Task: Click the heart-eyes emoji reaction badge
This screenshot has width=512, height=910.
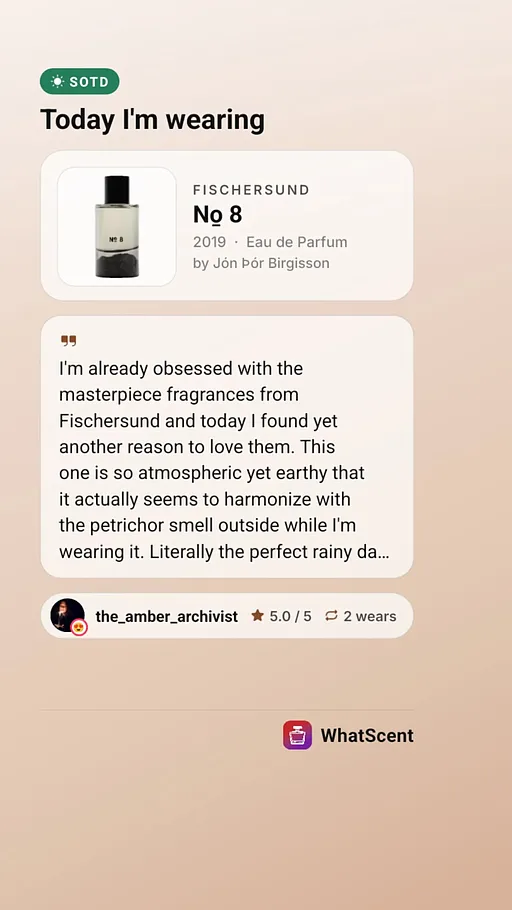Action: [x=79, y=627]
